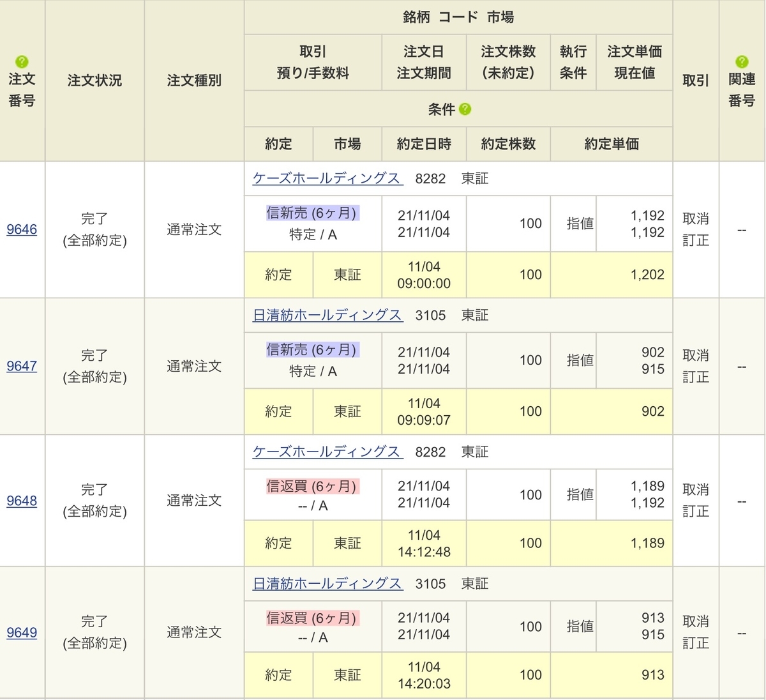Click execution time 09:09:07
Screen dimensions: 766x700
point(424,420)
